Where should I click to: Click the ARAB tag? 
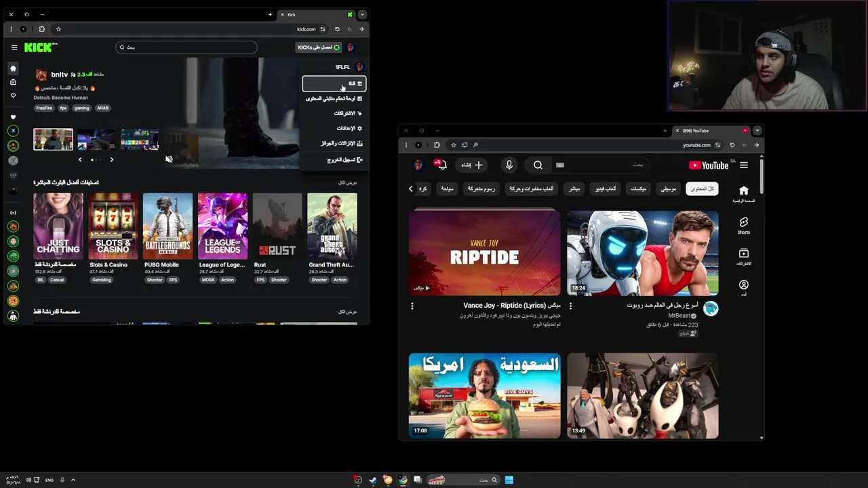pyautogui.click(x=102, y=108)
